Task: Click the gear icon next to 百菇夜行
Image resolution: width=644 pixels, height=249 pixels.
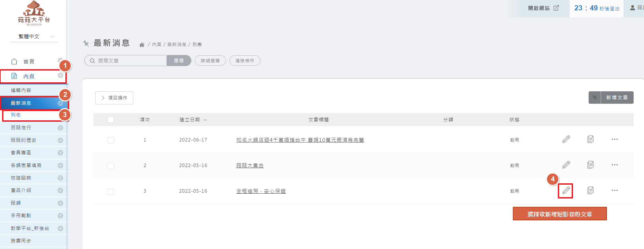Action: click(x=60, y=128)
